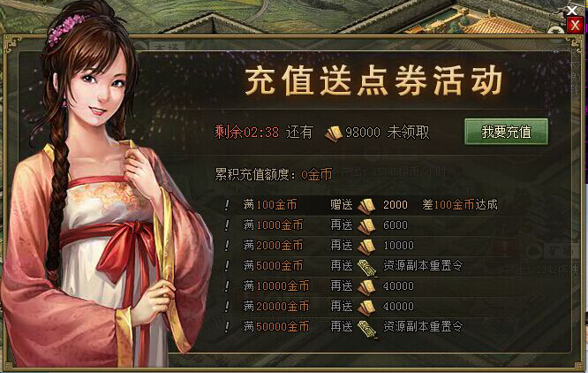
Task: Click the coupon icon in 满20000金币 row
Action: 366,307
